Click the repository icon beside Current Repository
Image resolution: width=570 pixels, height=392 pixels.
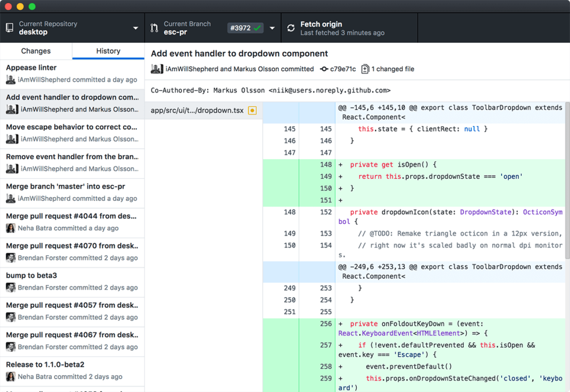[x=10, y=28]
